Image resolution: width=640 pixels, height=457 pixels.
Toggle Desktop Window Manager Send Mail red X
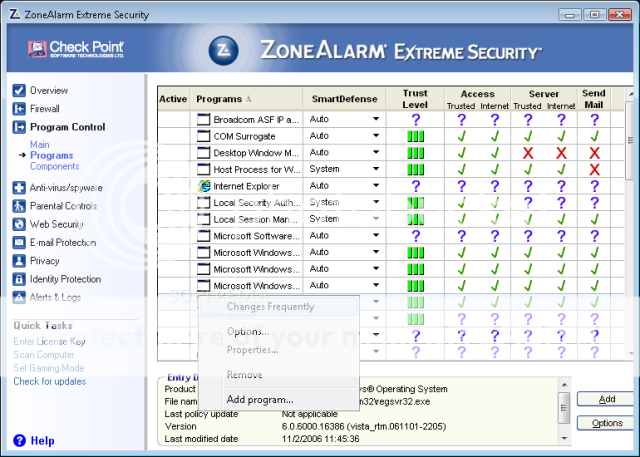(594, 153)
